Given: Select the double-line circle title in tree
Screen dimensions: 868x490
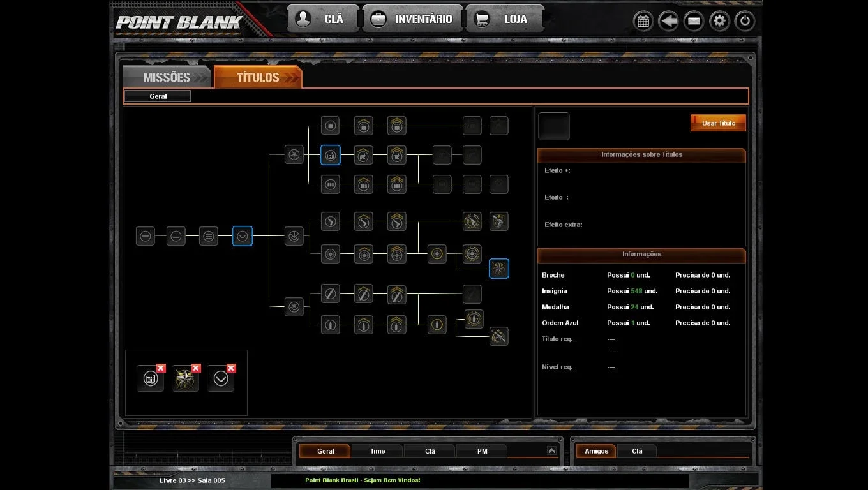Looking at the screenshot, I should [176, 236].
